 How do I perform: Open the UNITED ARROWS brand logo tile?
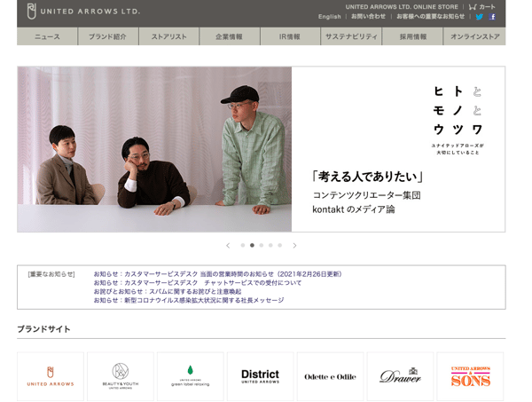point(51,376)
